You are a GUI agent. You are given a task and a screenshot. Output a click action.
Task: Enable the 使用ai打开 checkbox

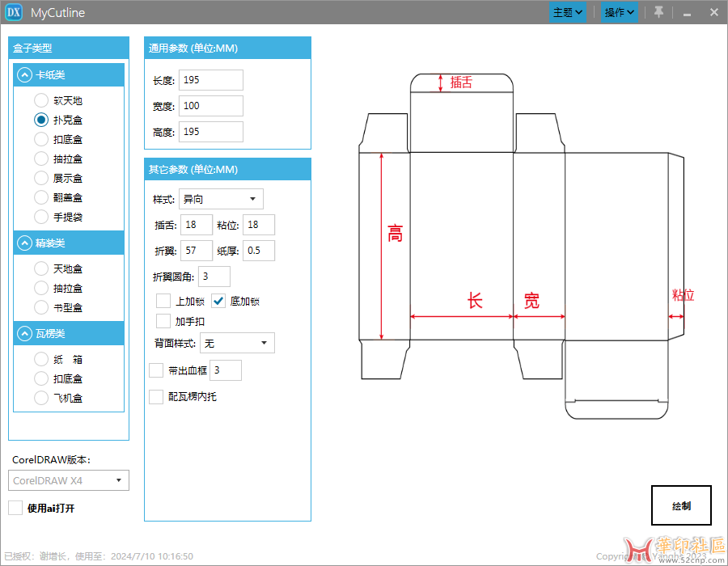tap(15, 508)
